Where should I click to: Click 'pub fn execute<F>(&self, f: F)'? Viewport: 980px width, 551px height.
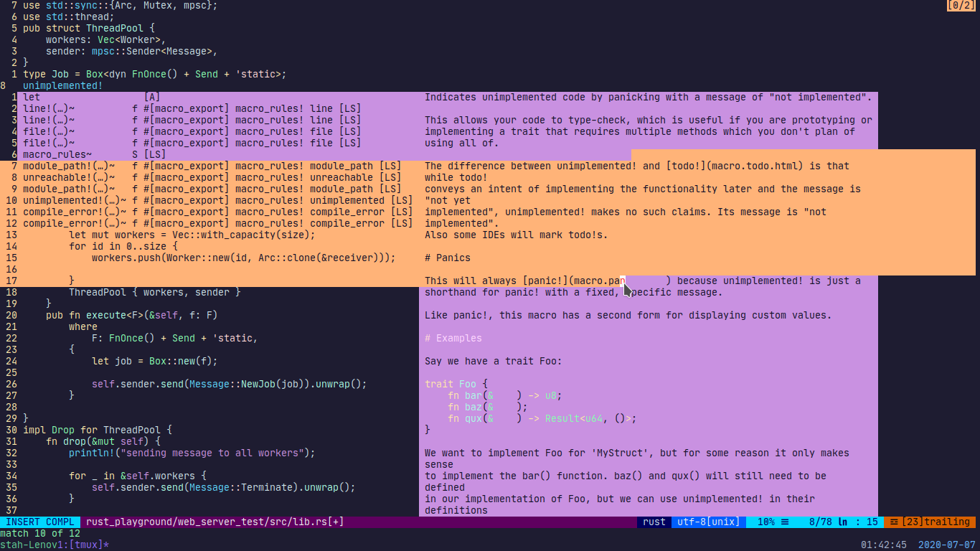[132, 315]
